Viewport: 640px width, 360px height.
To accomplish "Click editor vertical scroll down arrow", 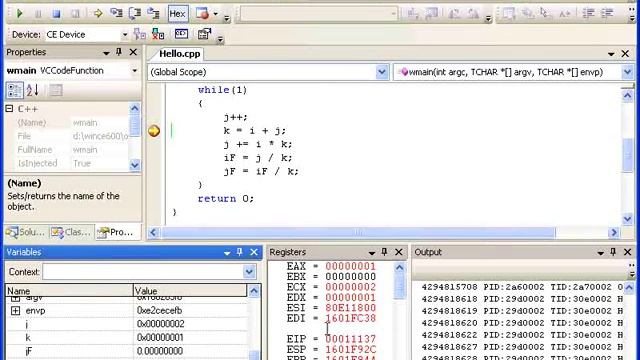I will coord(628,219).
